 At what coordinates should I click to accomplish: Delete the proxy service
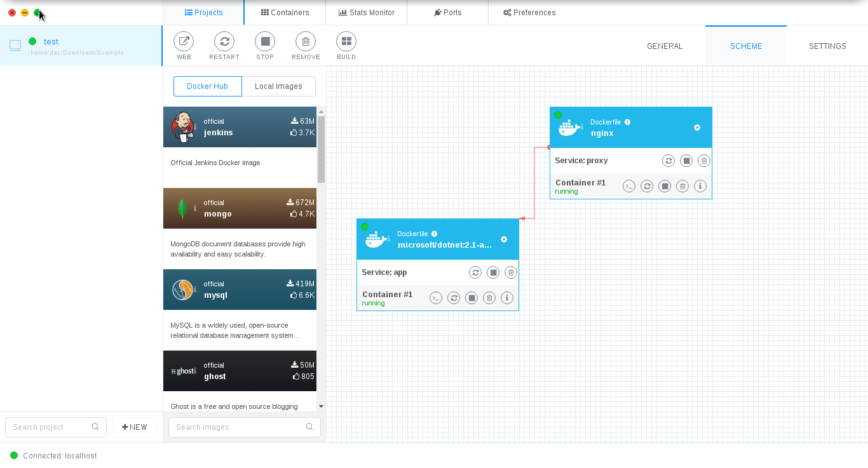(704, 161)
